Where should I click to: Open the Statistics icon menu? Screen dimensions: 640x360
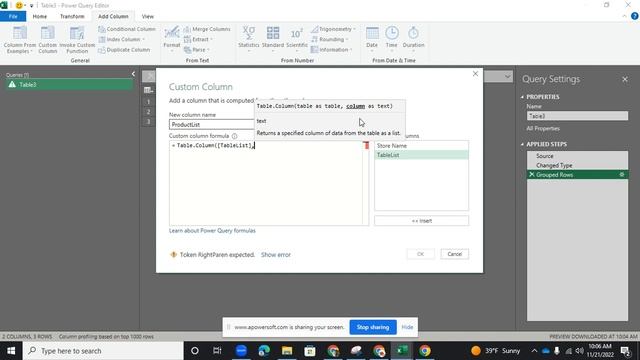(249, 39)
